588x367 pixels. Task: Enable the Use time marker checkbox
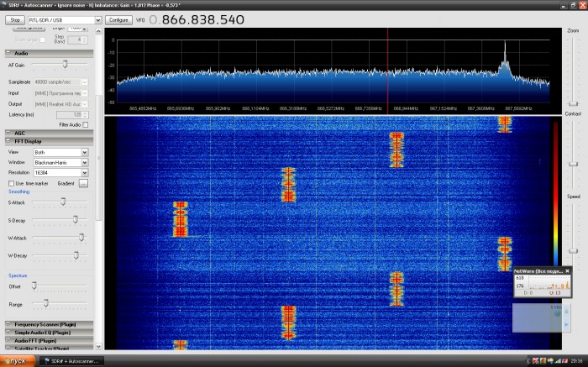pyautogui.click(x=11, y=183)
